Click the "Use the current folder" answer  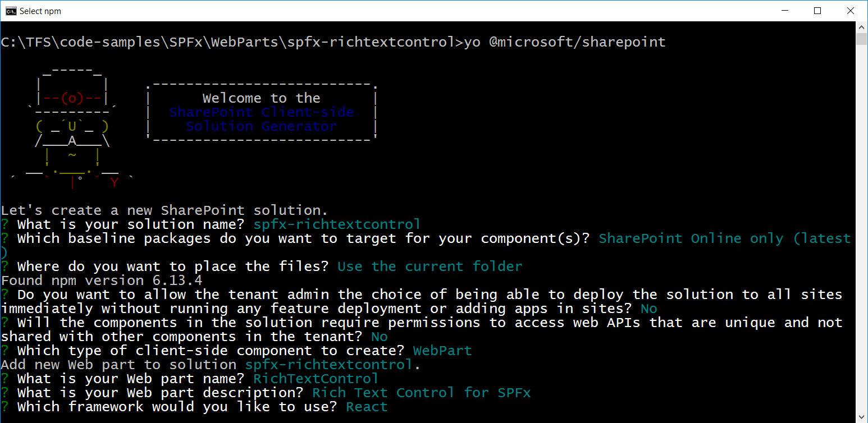click(x=430, y=266)
